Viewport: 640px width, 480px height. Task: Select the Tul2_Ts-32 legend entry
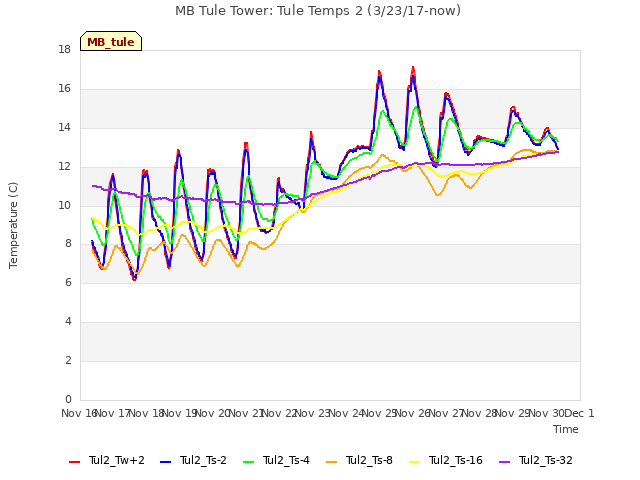click(536, 460)
